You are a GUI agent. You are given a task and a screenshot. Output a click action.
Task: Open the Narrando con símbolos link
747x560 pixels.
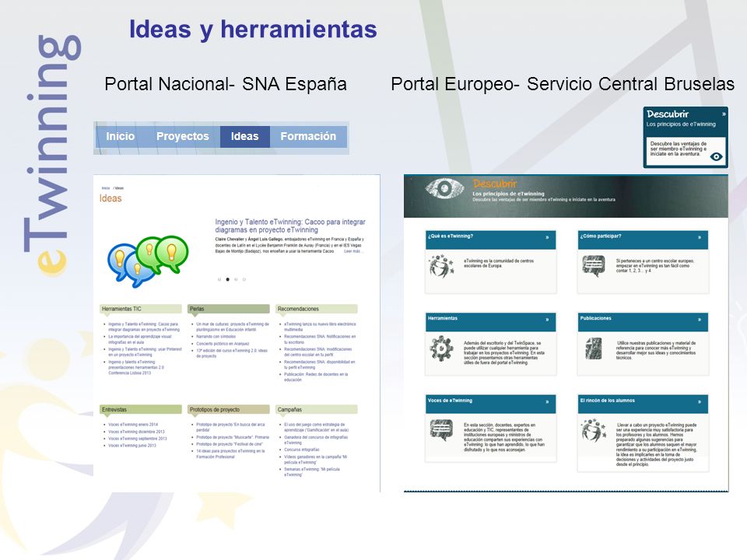click(216, 336)
